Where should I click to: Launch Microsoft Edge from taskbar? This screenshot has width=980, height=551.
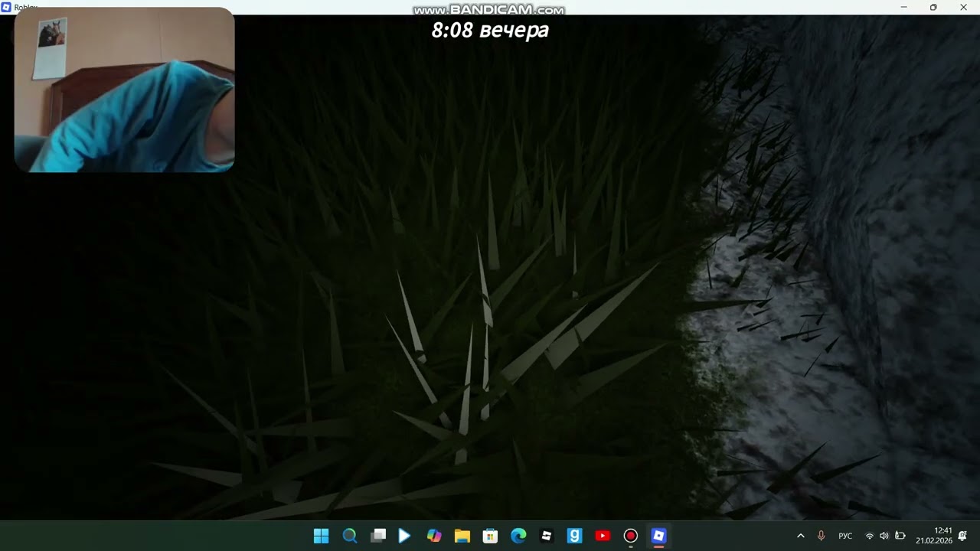point(518,536)
